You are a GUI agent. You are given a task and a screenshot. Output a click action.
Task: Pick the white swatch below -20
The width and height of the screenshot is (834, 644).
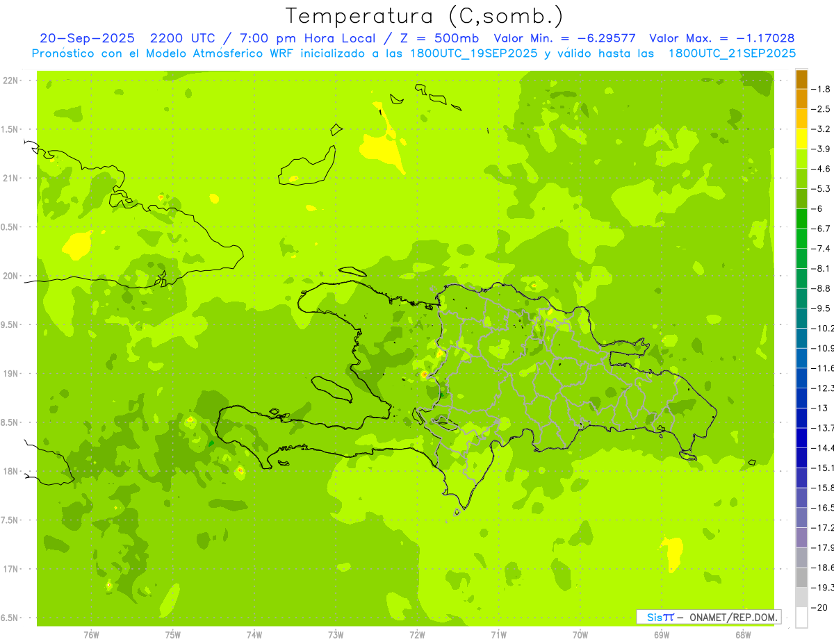coord(801,618)
